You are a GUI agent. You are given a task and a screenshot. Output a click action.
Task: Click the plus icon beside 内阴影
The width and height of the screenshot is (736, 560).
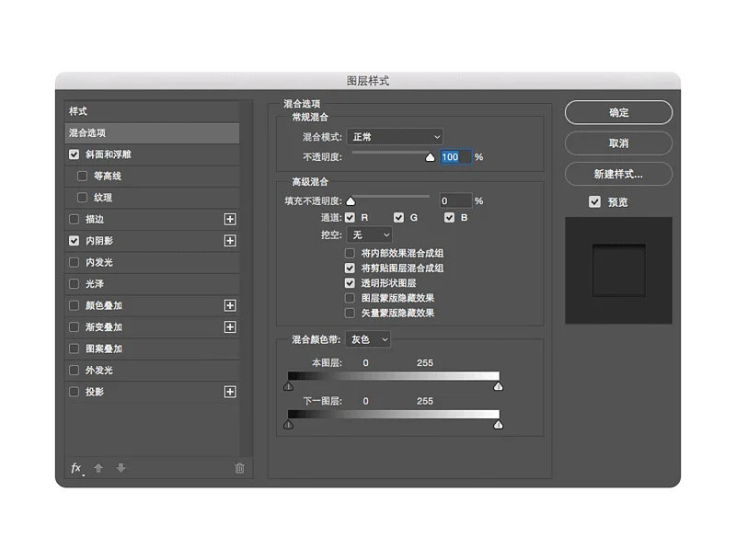[x=230, y=241]
